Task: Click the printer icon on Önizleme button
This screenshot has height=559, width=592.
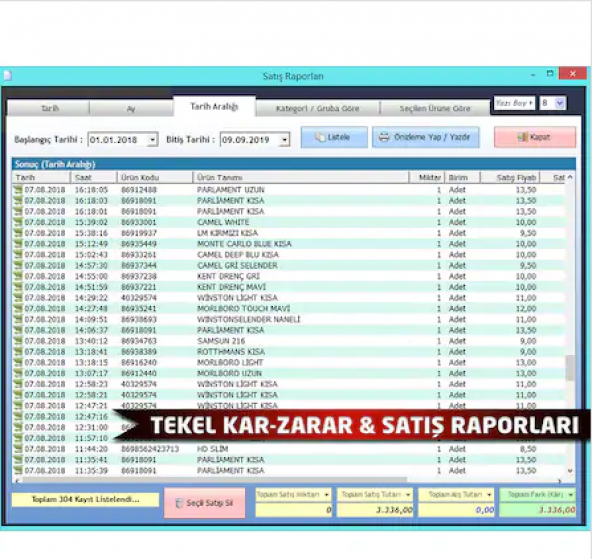Action: click(384, 137)
